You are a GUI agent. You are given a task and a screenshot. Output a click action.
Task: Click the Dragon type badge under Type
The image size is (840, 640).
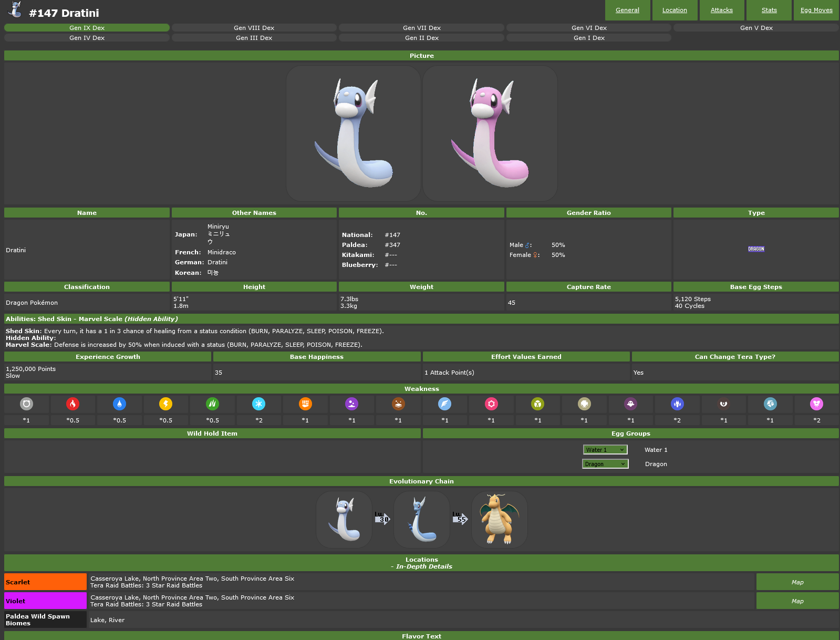coord(756,249)
